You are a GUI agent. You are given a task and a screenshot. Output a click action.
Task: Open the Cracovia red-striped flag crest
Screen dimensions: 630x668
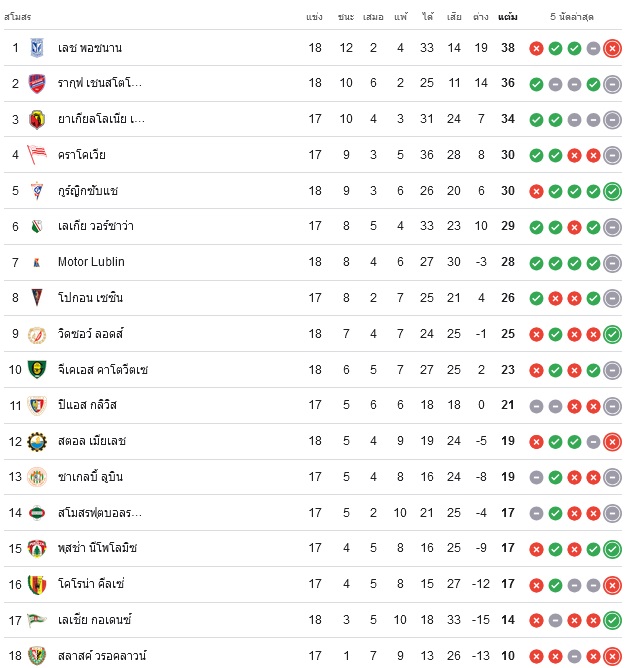point(37,155)
